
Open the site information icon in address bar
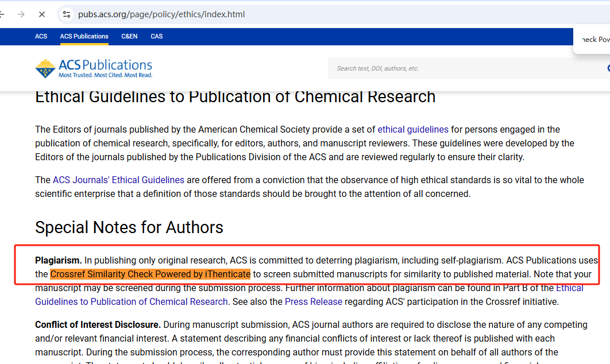[67, 14]
